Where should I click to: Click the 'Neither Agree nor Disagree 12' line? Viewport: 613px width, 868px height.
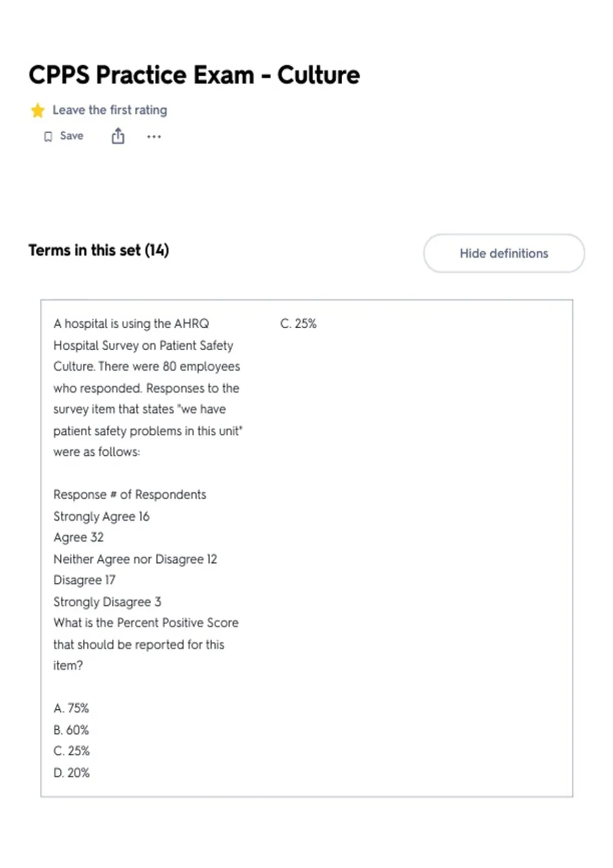pyautogui.click(x=135, y=559)
